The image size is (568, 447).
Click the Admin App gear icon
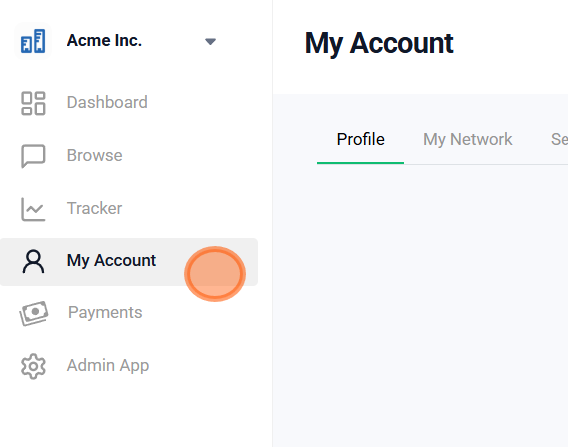(x=33, y=366)
